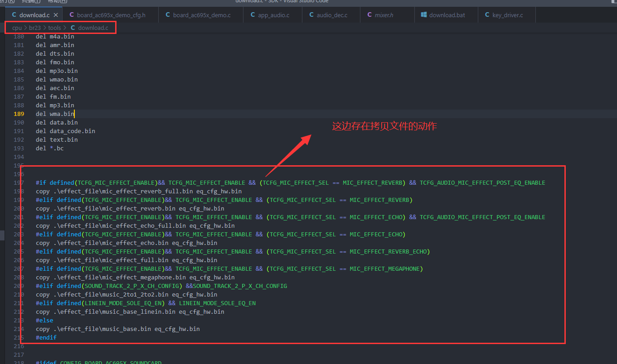Close the download.c editor tab

(x=56, y=15)
